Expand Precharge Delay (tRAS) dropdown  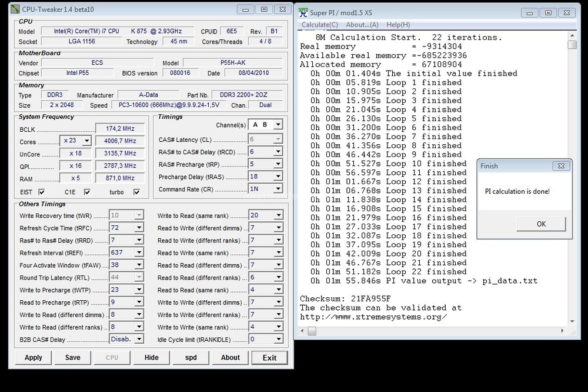pyautogui.click(x=278, y=176)
